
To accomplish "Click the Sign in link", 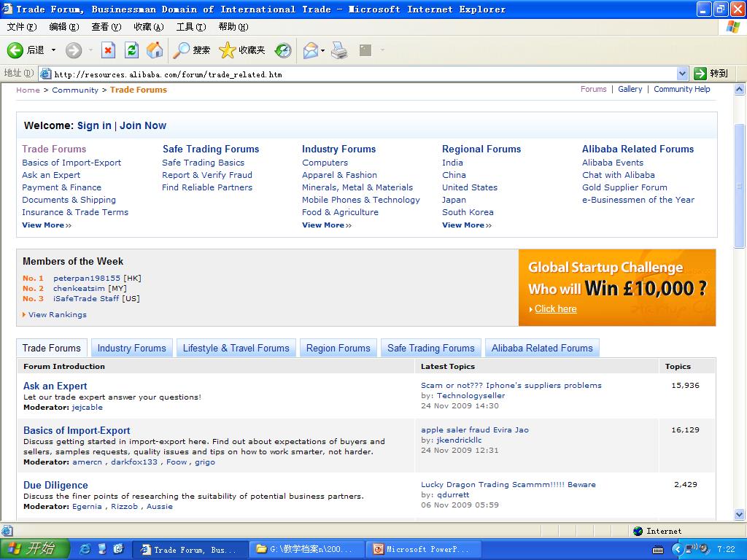I will point(94,125).
